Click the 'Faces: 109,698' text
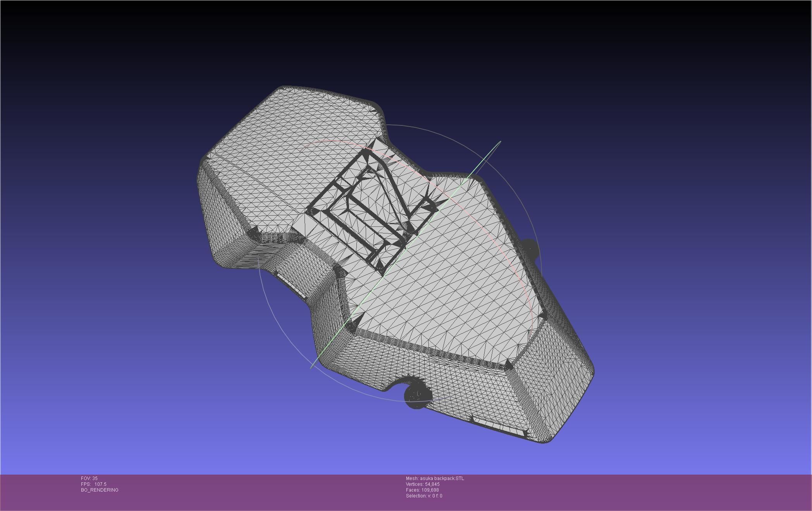 422,490
